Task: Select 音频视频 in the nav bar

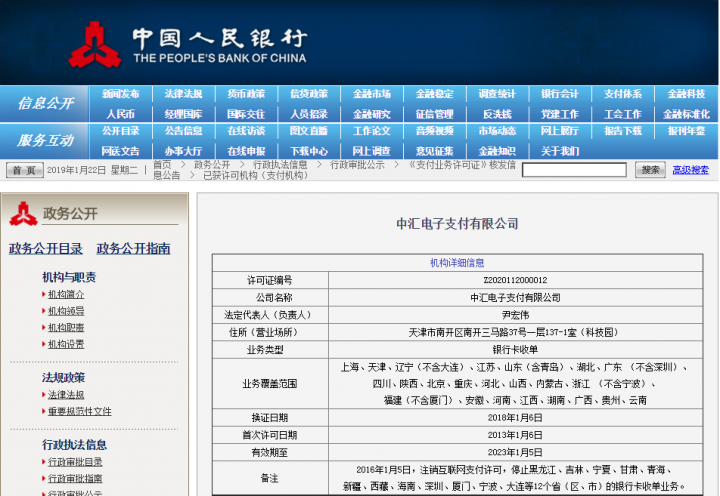Action: tap(434, 131)
